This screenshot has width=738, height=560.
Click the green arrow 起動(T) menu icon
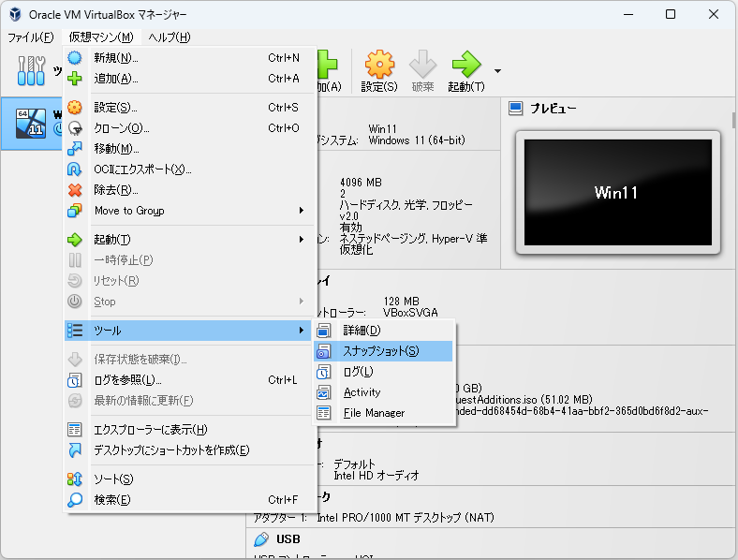(x=74, y=240)
